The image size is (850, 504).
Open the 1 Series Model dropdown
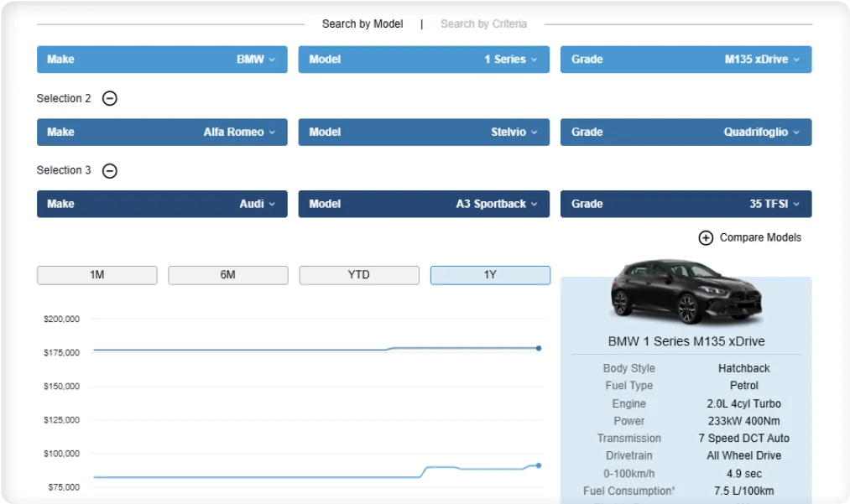point(424,60)
